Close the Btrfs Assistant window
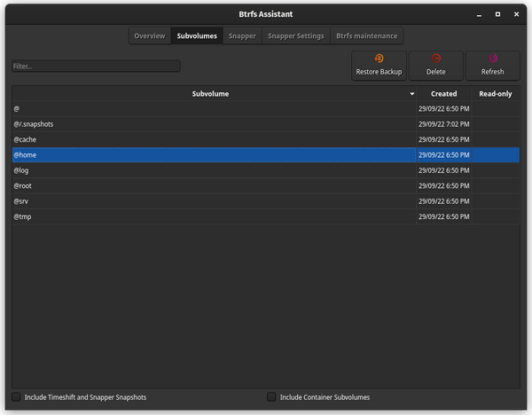Viewport: 532px width, 415px height. pos(517,13)
